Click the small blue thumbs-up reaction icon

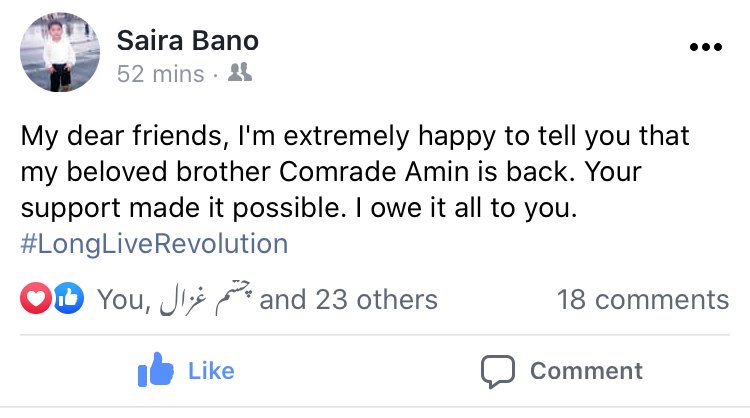[68, 299]
